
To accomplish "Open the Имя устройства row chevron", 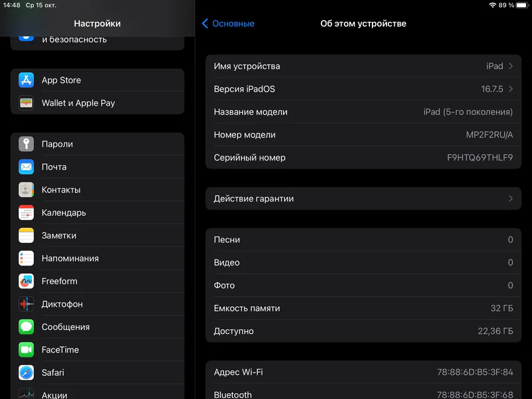I will coord(511,66).
